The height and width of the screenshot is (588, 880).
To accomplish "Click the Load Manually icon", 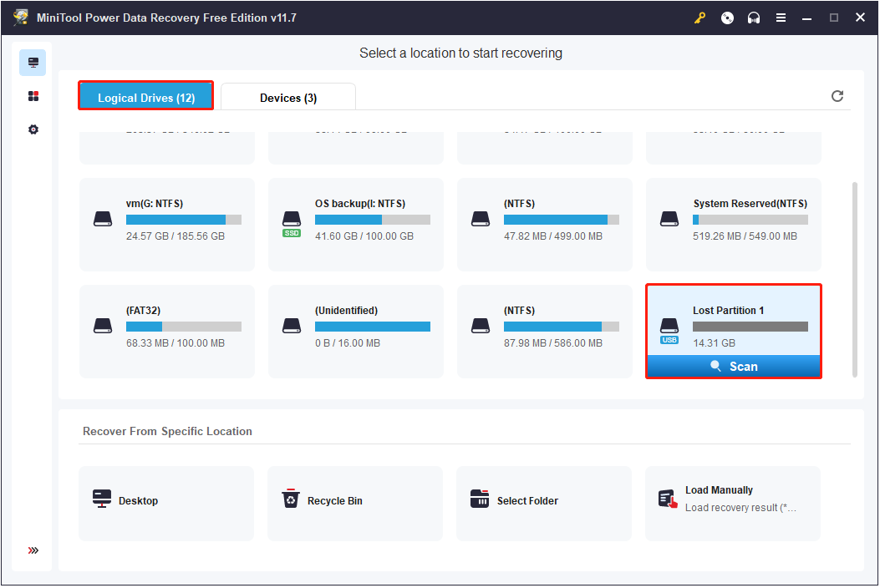I will pos(668,499).
